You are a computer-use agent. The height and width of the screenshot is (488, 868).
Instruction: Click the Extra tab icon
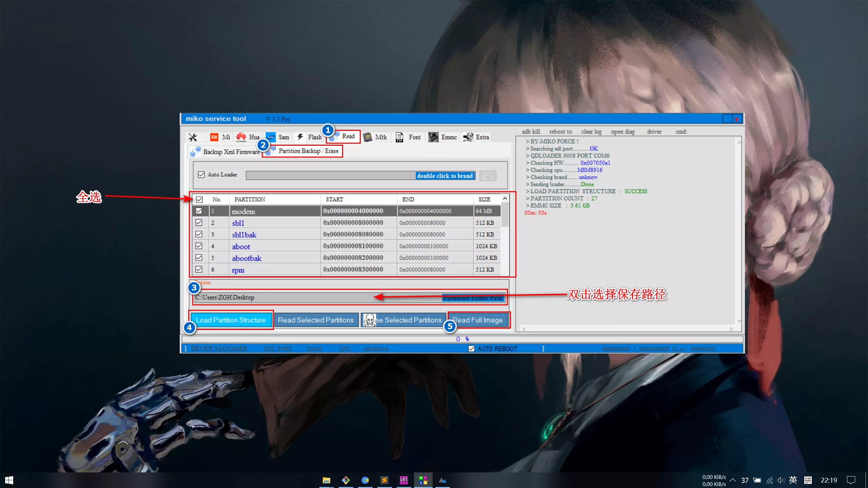tap(468, 137)
